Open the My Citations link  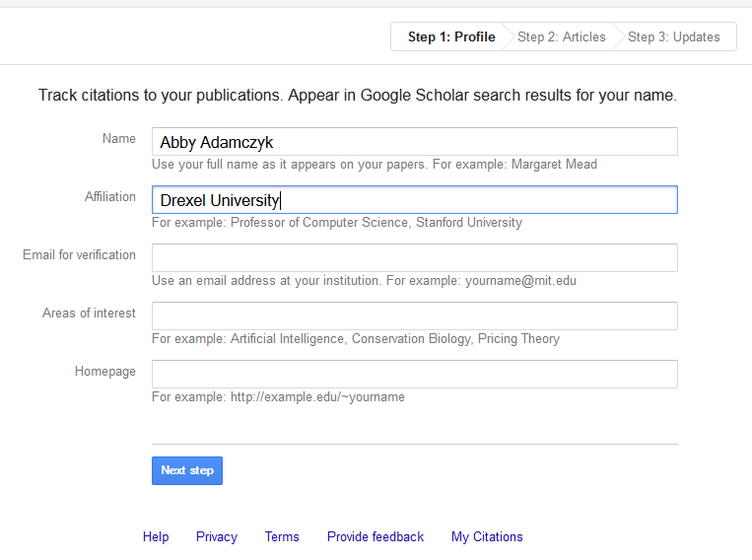click(487, 536)
